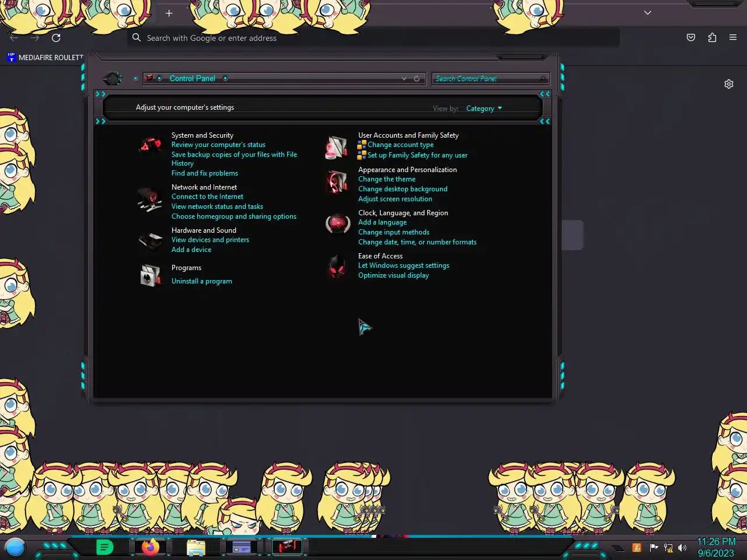Open System and Security category icon
Image resolution: width=747 pixels, height=560 pixels.
pos(151,145)
